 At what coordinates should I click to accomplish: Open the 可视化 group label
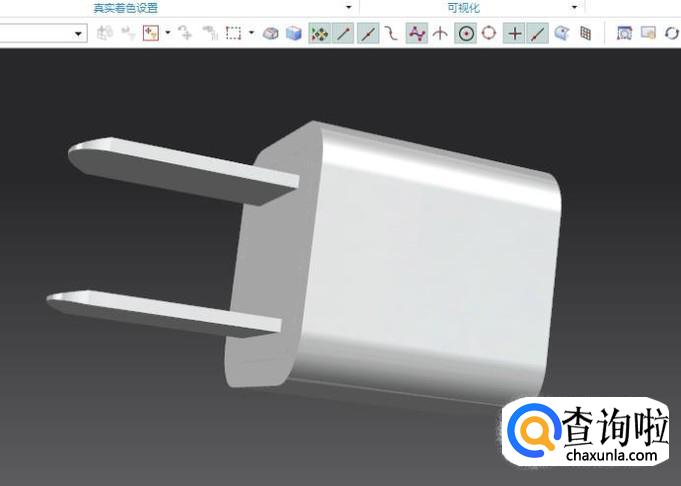463,7
